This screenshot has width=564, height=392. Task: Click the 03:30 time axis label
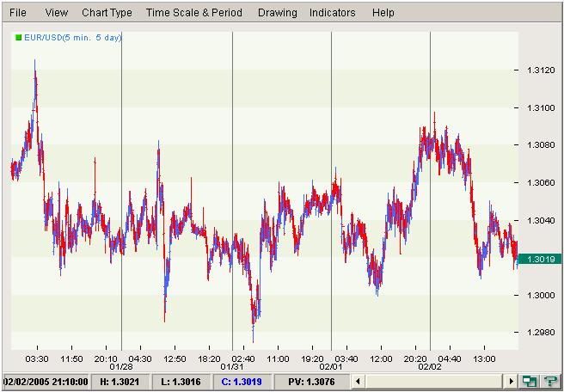coord(37,359)
